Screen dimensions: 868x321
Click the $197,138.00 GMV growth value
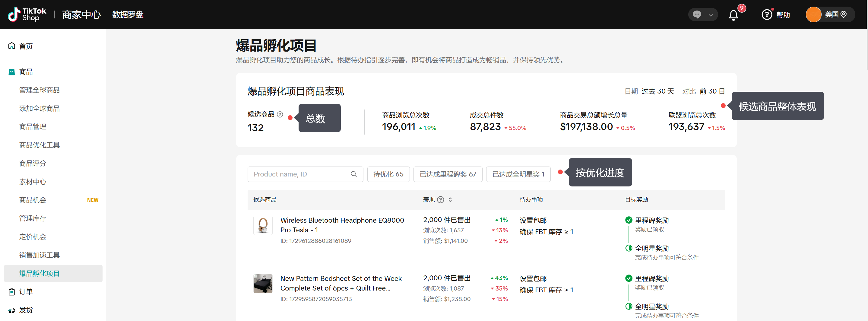(x=586, y=127)
